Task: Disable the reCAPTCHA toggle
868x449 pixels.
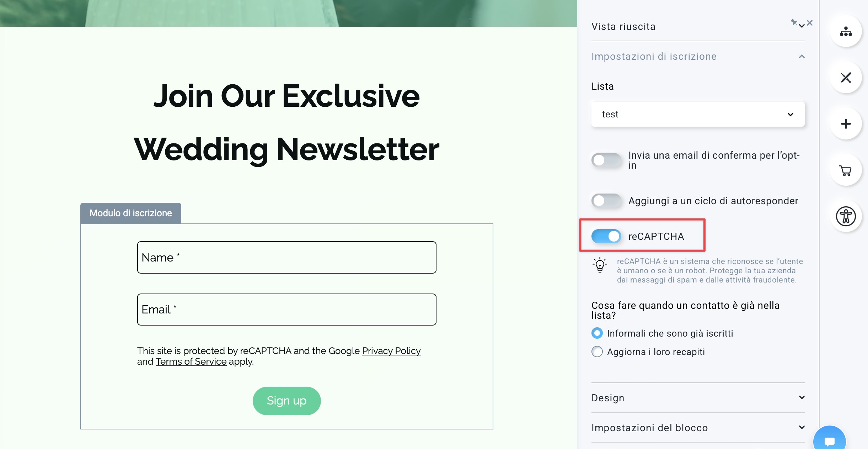Action: tap(606, 236)
